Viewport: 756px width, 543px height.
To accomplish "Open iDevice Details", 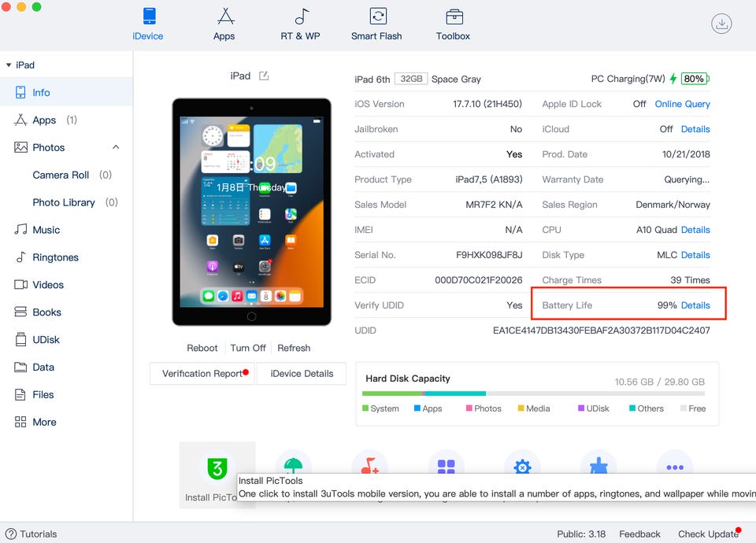I will coord(302,373).
